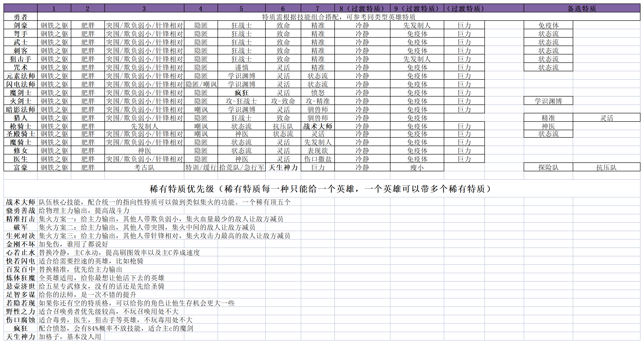
Task: Click the 枪骑士 hero cell
Action: 21,126
